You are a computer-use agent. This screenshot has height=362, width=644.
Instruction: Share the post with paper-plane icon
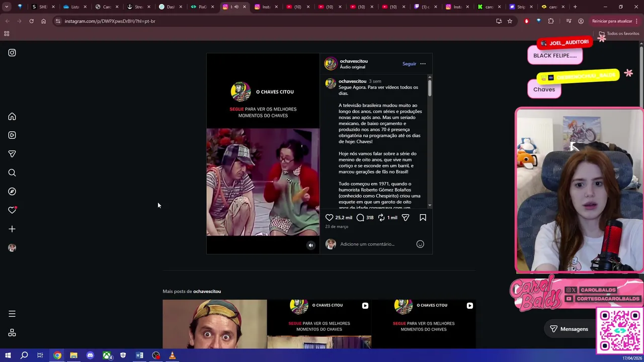406,217
